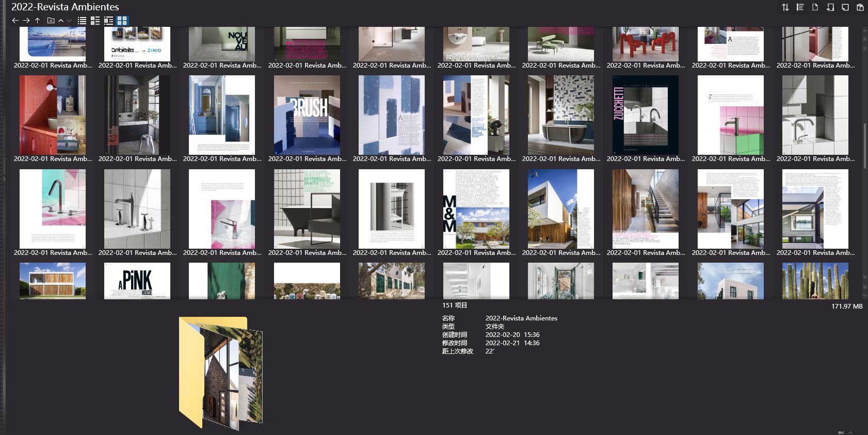Open the NOUVEAU page thumbnail
The width and height of the screenshot is (868, 435).
222,44
